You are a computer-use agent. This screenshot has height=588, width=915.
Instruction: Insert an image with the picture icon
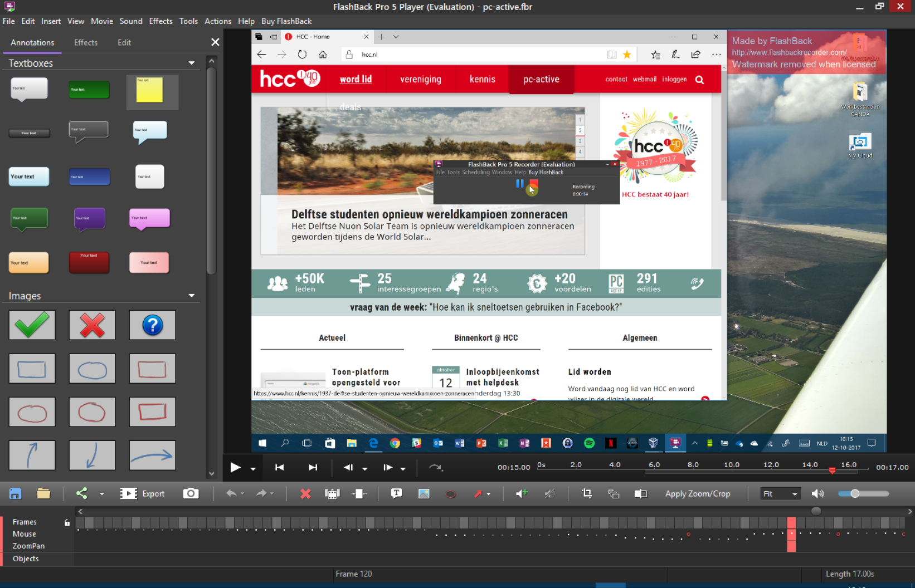424,493
